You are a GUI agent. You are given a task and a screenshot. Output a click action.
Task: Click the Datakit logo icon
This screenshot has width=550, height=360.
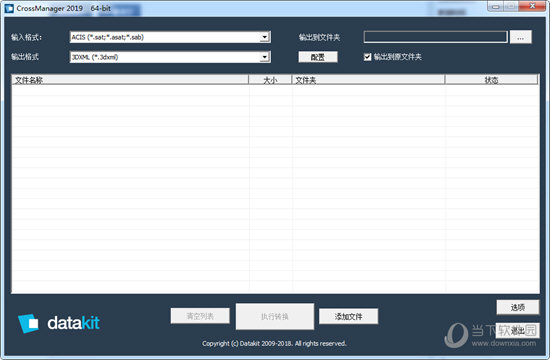(28, 323)
